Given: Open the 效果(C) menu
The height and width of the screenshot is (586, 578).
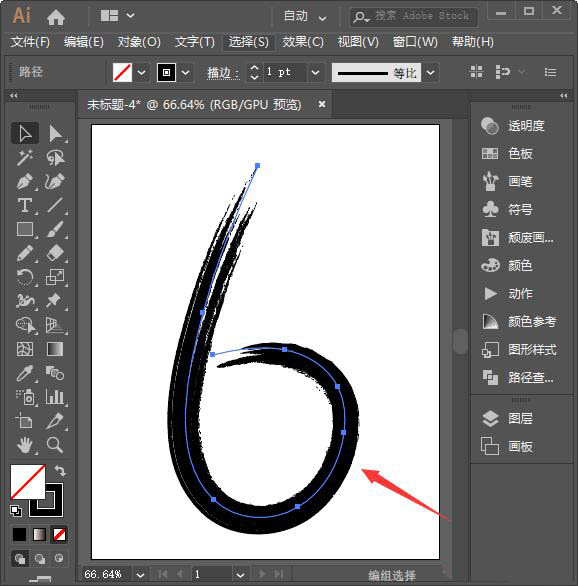Looking at the screenshot, I should pos(303,41).
